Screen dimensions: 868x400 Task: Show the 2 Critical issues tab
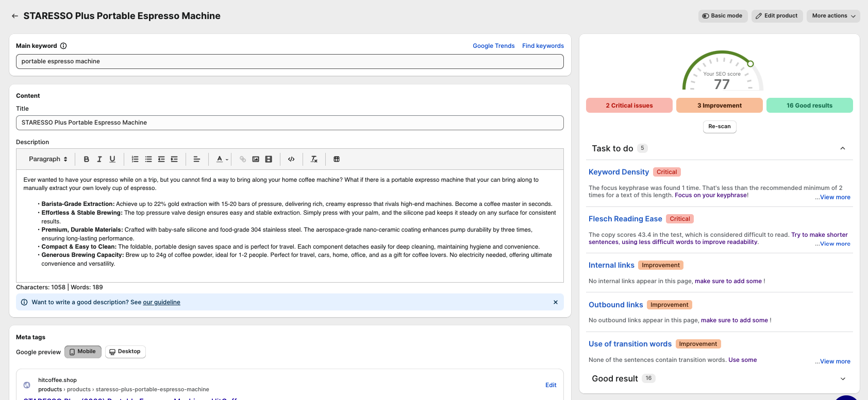click(x=629, y=106)
